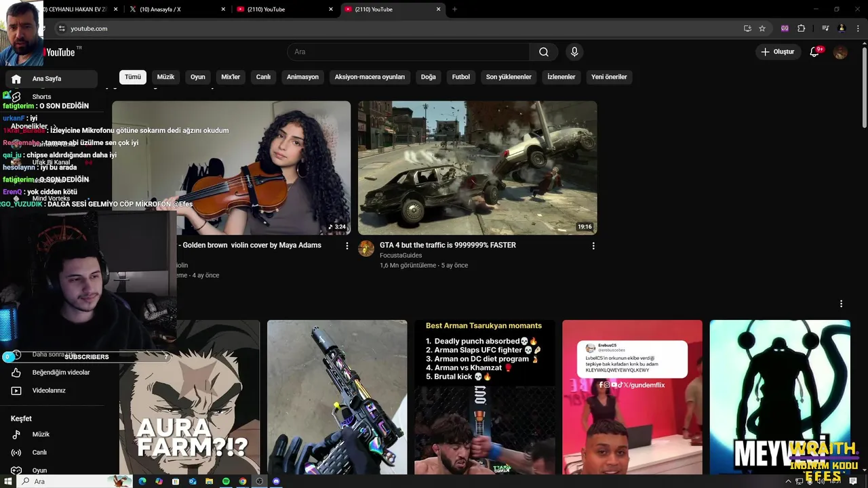
Task: Open the YouTube account avatar menu
Action: point(840,52)
